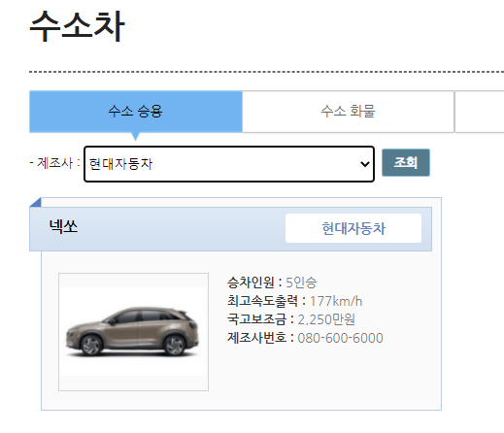Select the 승차인원 : 5인승 text
The height and width of the screenshot is (433, 504).
pyautogui.click(x=272, y=283)
